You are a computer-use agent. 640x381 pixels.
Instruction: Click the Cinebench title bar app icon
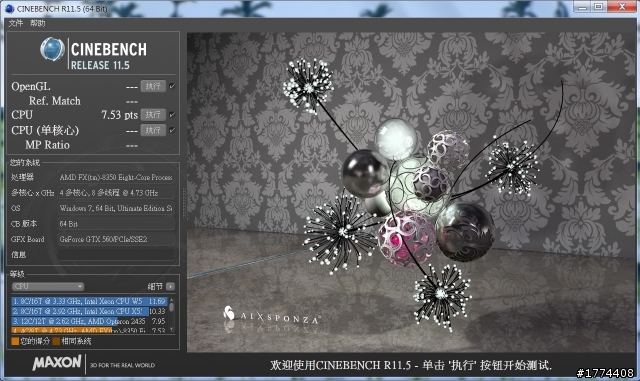coord(9,8)
